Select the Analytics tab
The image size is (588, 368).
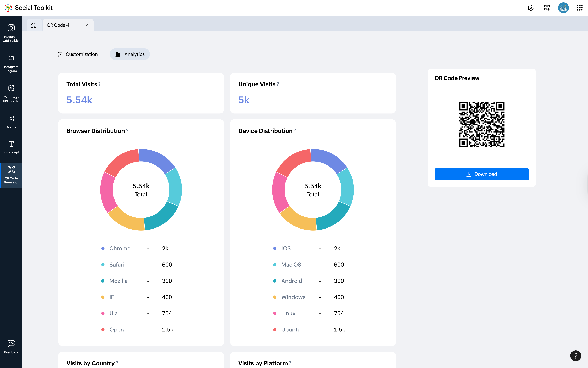pyautogui.click(x=130, y=54)
